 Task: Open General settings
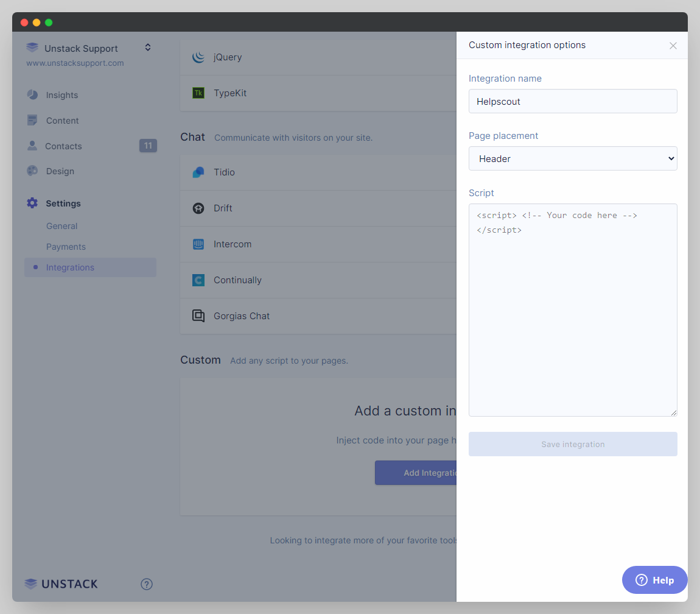pyautogui.click(x=61, y=226)
